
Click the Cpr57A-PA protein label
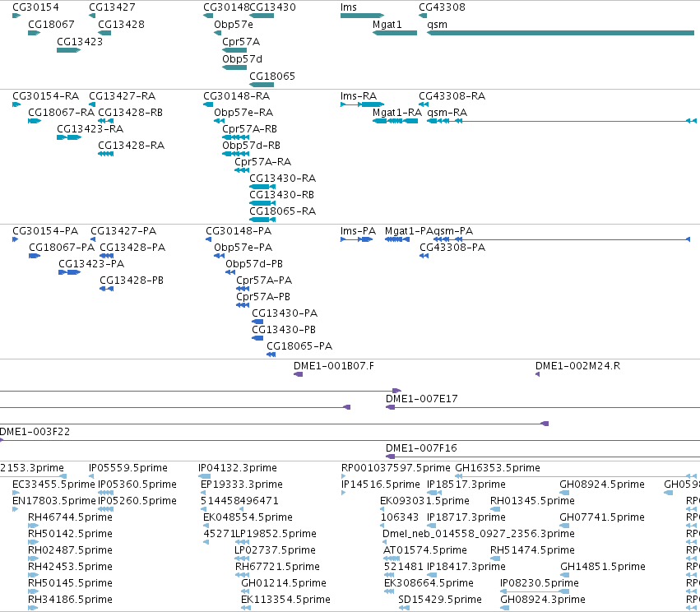[x=264, y=280]
